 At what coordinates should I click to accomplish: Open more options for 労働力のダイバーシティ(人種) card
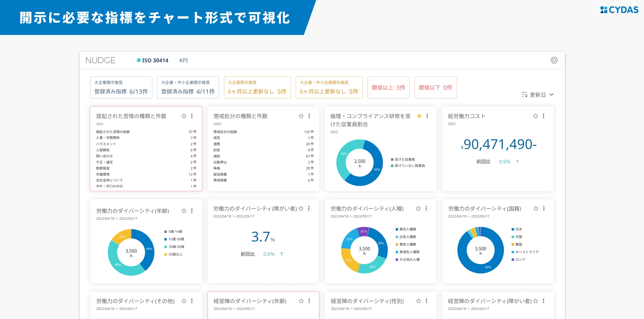(426, 208)
